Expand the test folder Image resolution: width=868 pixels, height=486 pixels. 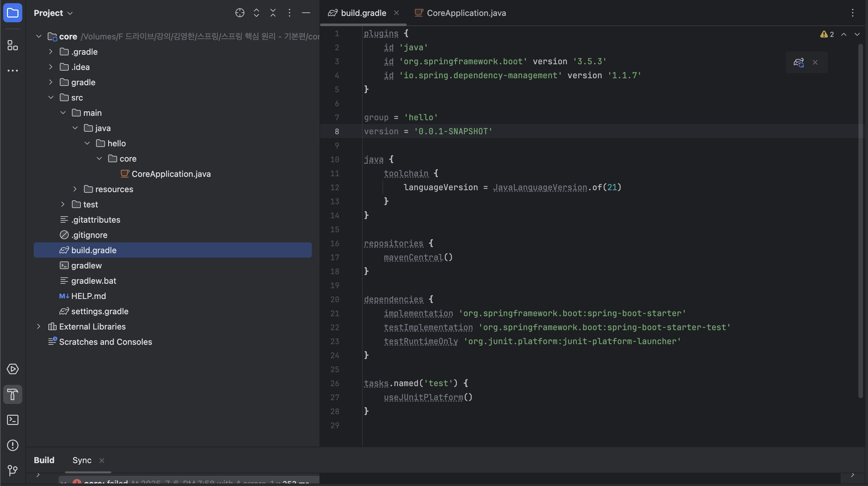pyautogui.click(x=63, y=204)
